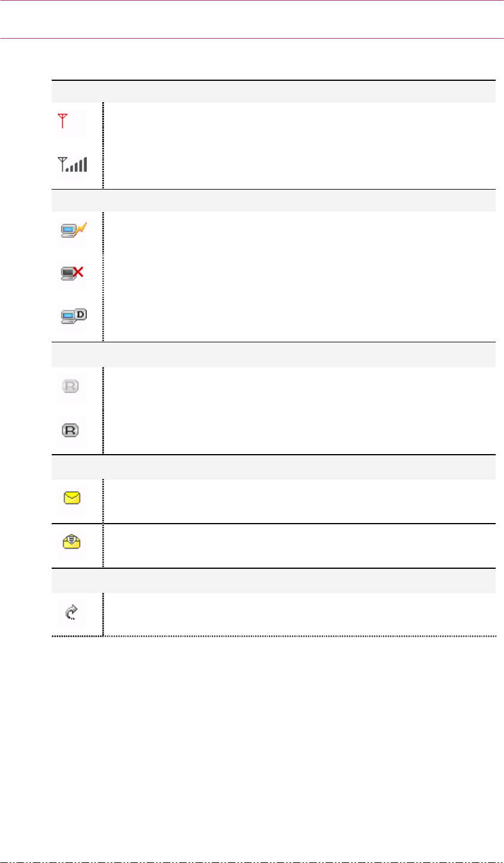Click the dark R roaming icon
The width and height of the screenshot is (504, 863).
click(71, 430)
